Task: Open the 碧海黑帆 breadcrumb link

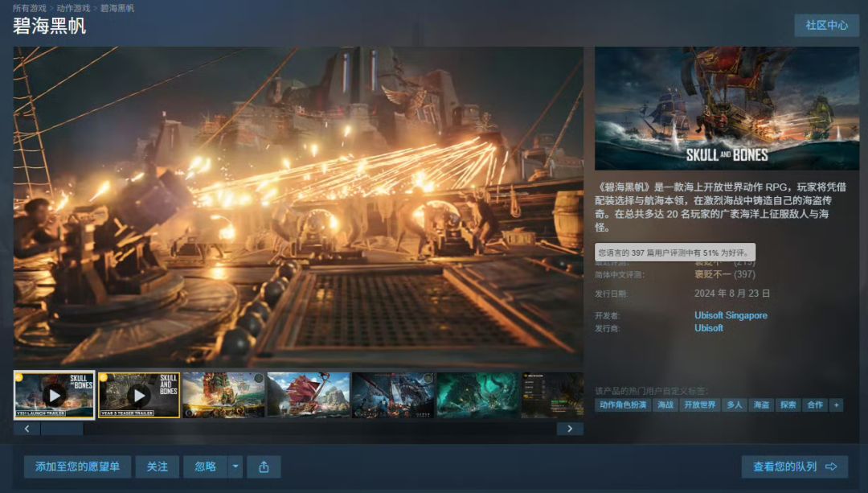Action: coord(117,8)
